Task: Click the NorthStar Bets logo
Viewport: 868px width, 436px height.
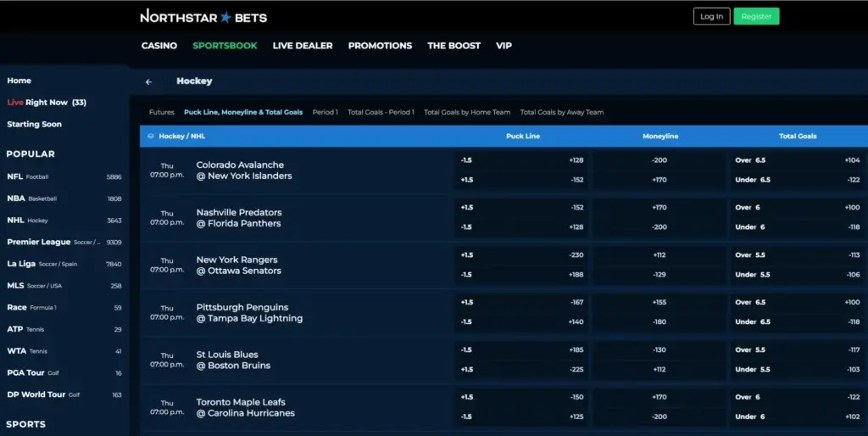Action: (203, 17)
